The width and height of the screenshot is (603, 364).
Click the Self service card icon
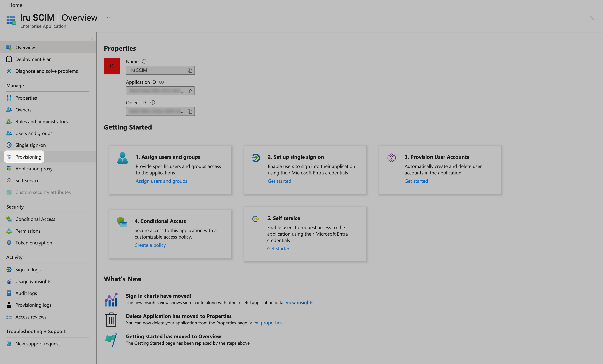point(255,219)
